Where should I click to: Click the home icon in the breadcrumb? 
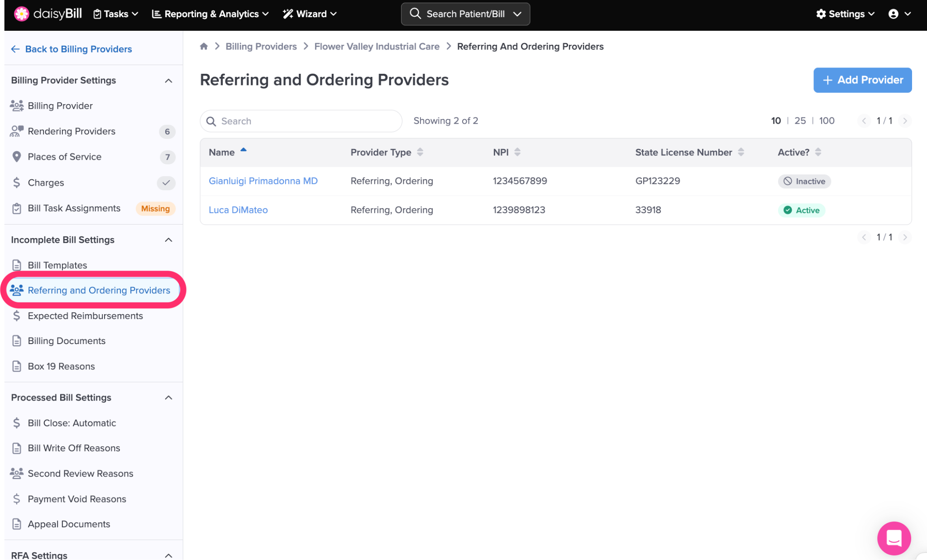(x=204, y=46)
